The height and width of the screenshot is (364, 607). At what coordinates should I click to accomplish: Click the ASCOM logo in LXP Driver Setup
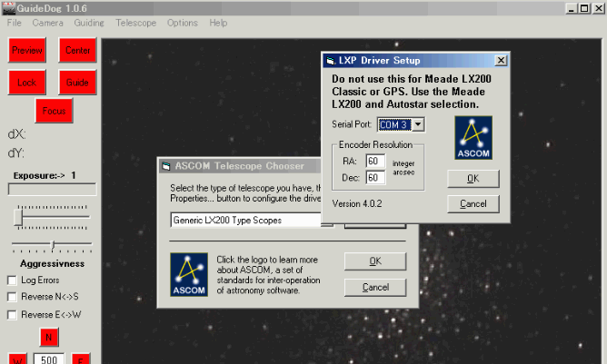click(473, 138)
